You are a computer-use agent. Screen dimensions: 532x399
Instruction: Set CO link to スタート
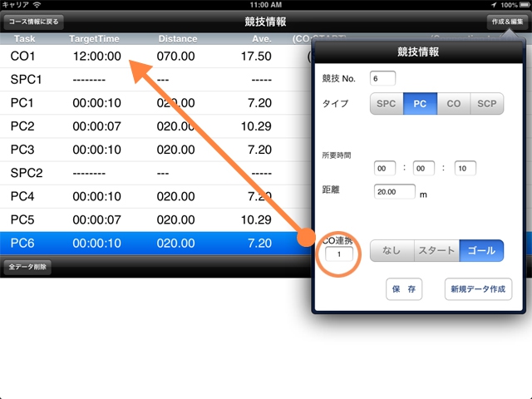436,250
